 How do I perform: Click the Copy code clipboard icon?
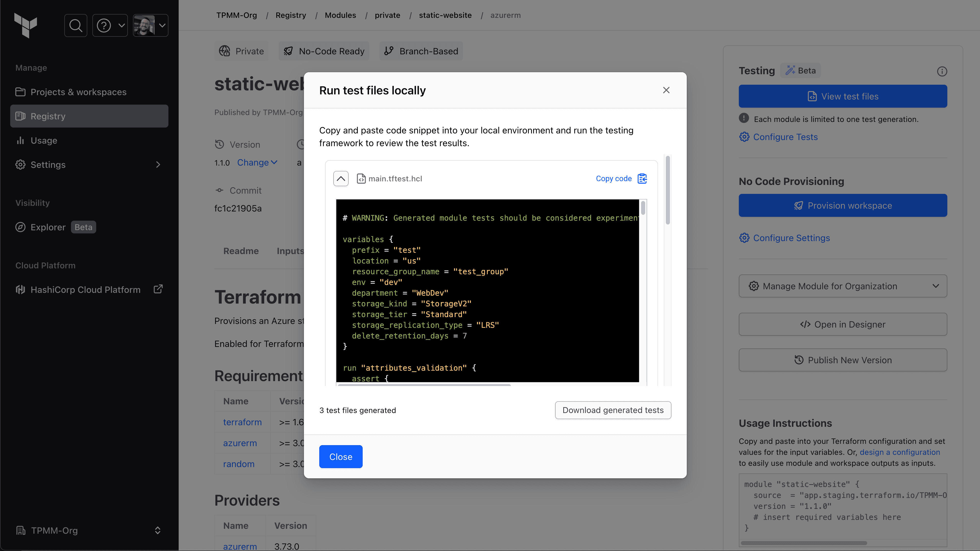click(x=642, y=178)
